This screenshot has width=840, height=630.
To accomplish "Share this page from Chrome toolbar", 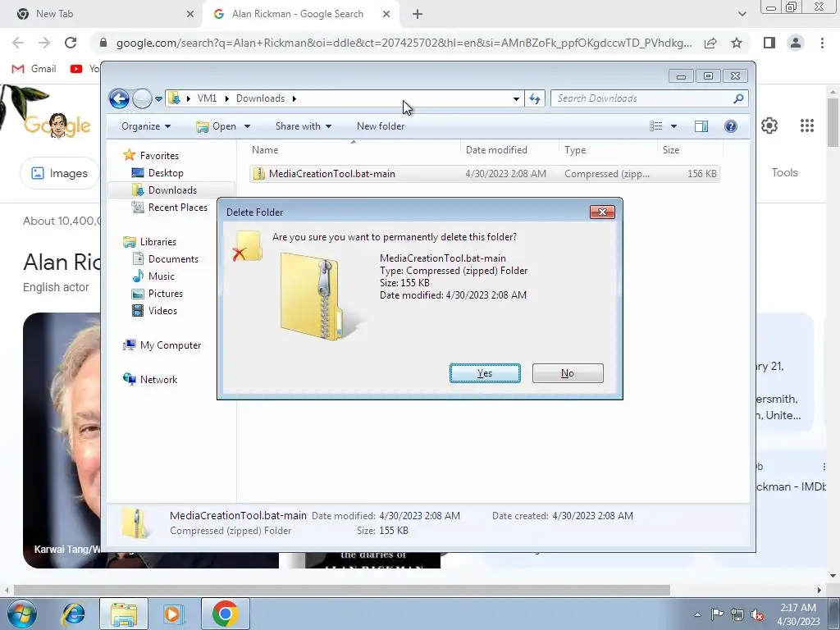I will (x=710, y=43).
